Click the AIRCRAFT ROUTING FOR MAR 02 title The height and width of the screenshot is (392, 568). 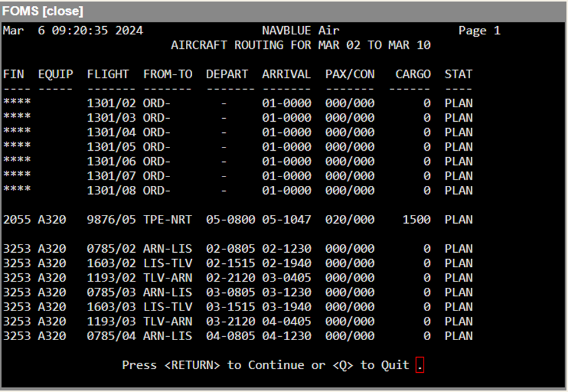pyautogui.click(x=301, y=45)
